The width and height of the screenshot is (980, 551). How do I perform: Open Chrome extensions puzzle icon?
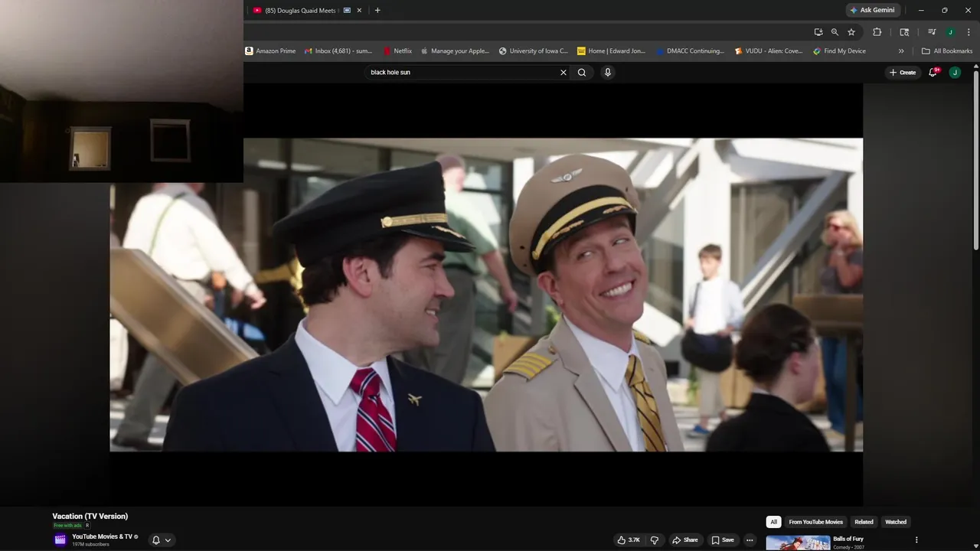pos(877,32)
